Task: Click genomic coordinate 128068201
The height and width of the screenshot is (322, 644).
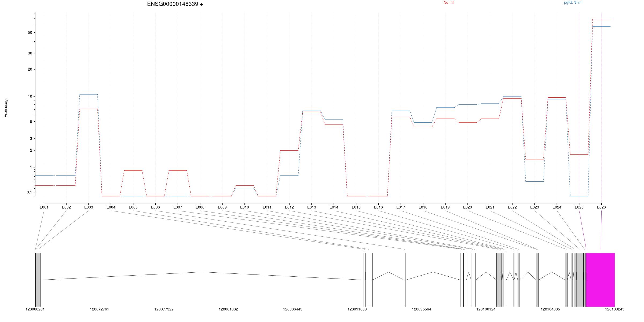Action: tap(35, 309)
